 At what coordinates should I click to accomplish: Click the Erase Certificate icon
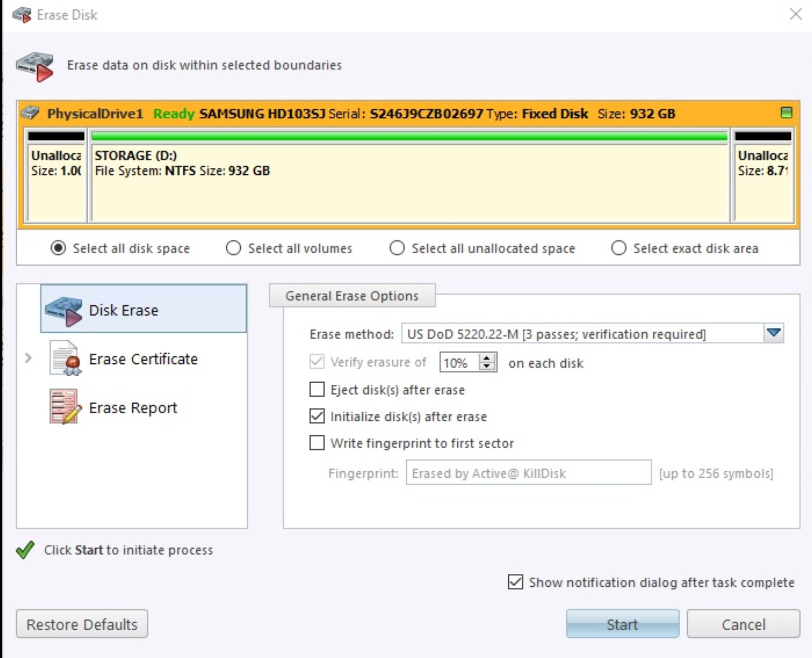pos(65,358)
